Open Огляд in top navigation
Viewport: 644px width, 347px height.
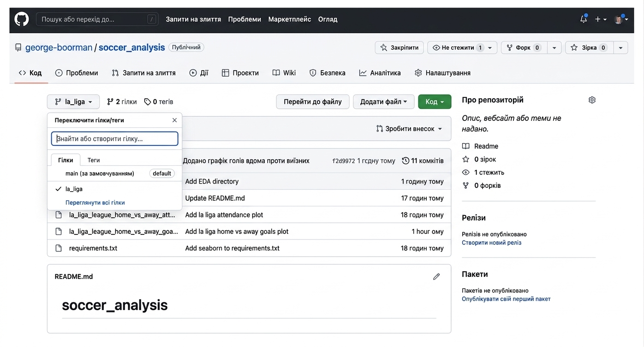[x=328, y=19]
